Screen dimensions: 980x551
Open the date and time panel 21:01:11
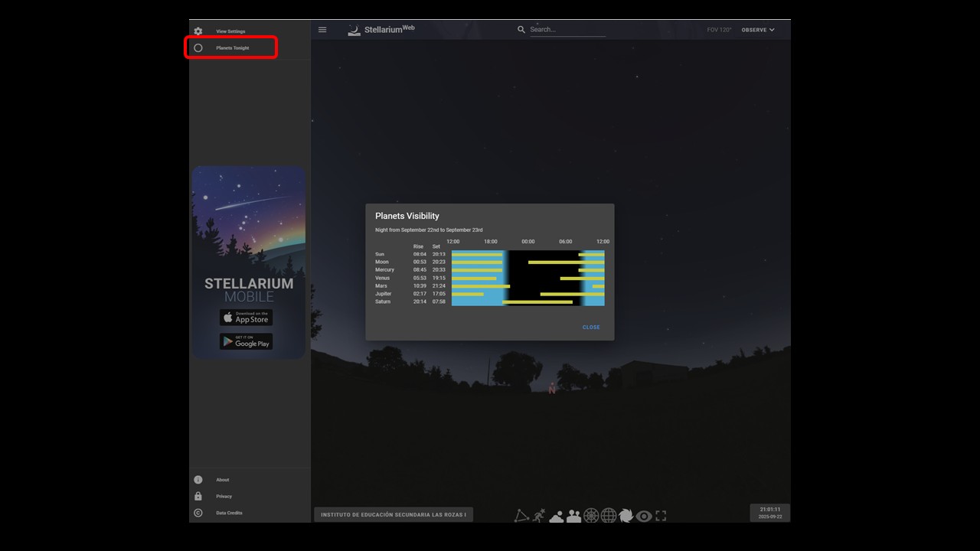(x=769, y=513)
